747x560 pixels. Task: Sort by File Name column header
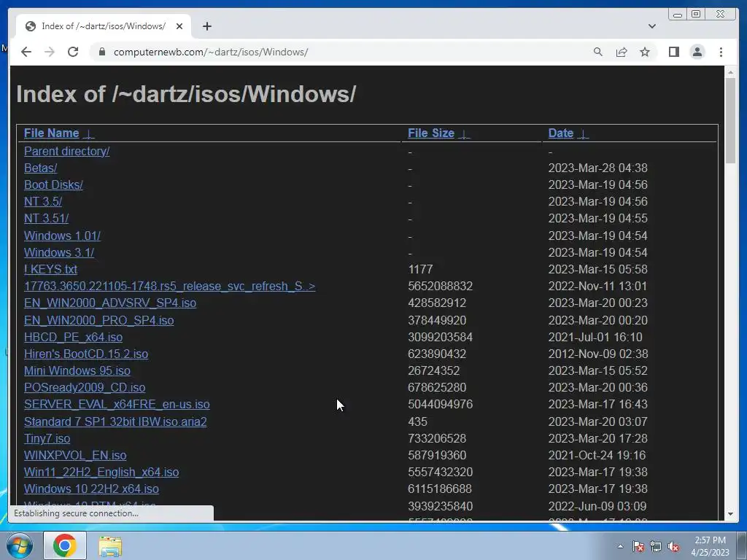52,133
